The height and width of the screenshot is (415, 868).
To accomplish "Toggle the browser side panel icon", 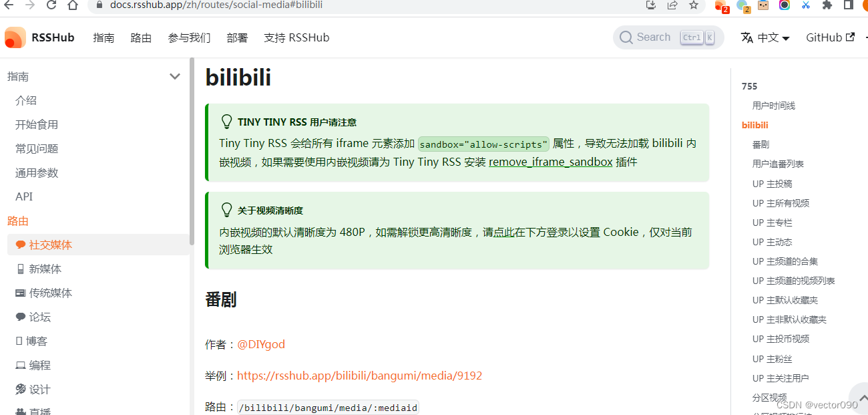I will 849,5.
